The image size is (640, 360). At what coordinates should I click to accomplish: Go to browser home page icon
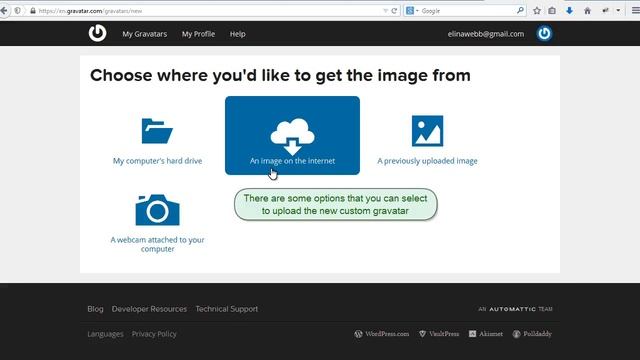point(587,11)
